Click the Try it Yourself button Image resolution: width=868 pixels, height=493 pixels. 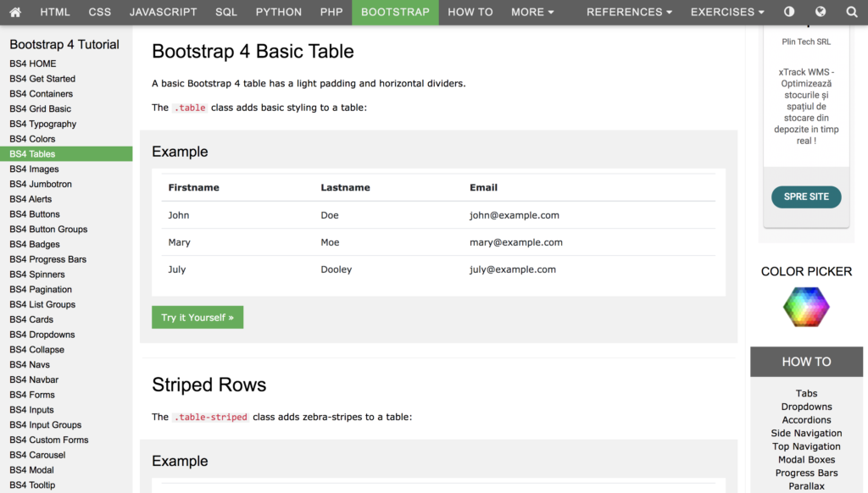click(198, 318)
